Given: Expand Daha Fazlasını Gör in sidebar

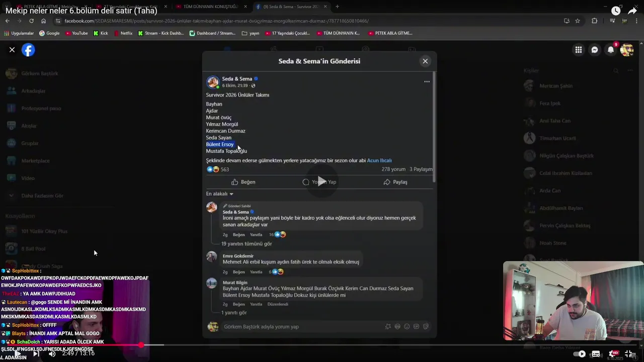Looking at the screenshot, I should [x=35, y=196].
